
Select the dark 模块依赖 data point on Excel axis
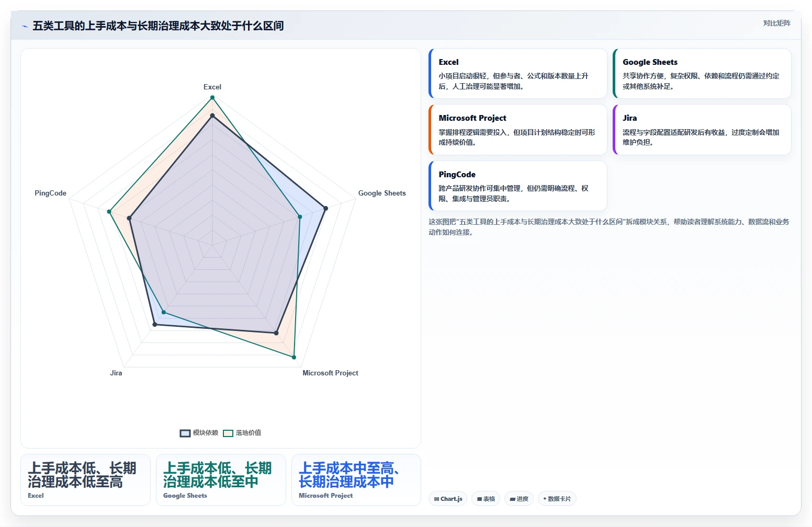[x=212, y=116]
